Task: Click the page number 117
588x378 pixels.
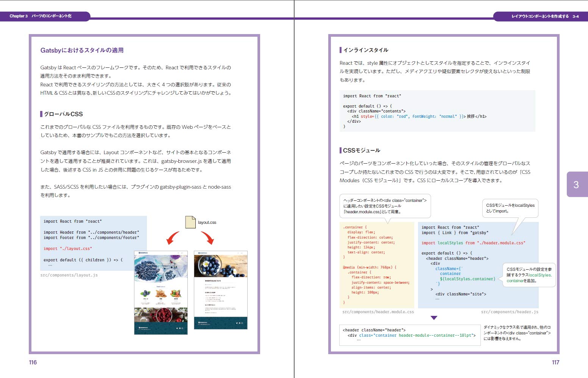Action: click(555, 362)
